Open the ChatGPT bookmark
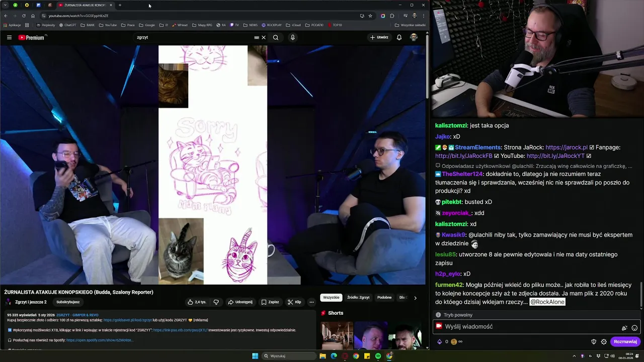 [68, 25]
